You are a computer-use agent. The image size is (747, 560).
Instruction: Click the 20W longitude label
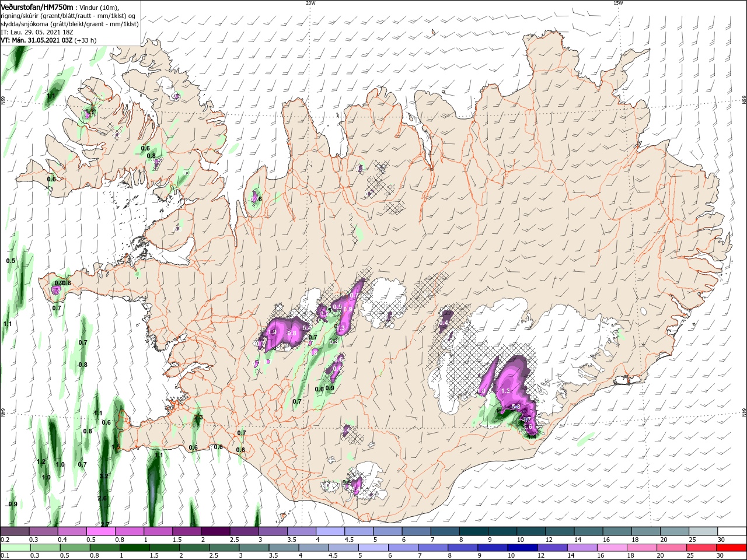tap(310, 3)
